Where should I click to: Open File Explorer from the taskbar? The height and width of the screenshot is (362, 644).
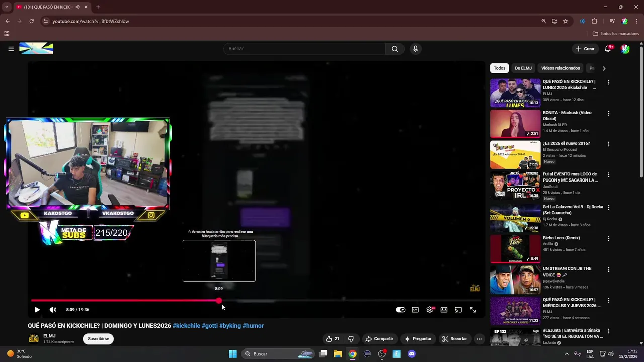pos(338,354)
